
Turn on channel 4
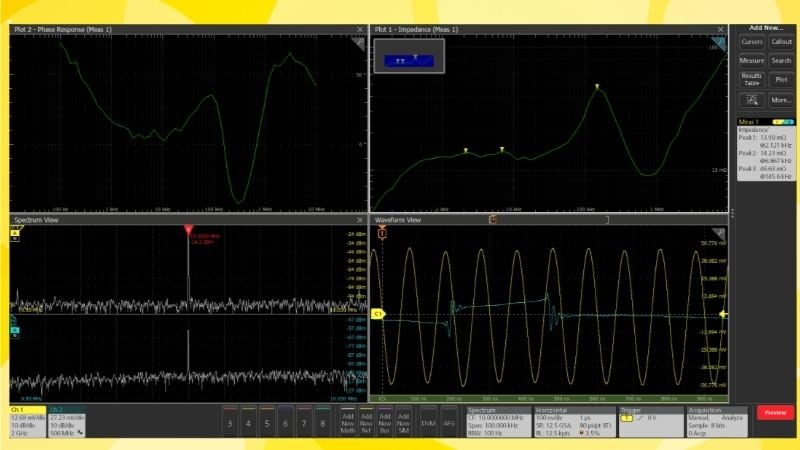click(x=248, y=421)
